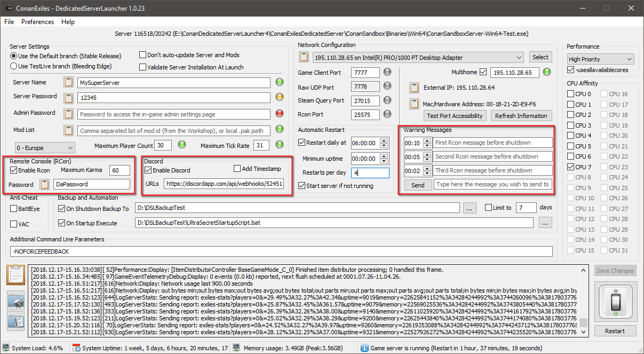
Task: Click the Select adapter button
Action: tap(540, 57)
